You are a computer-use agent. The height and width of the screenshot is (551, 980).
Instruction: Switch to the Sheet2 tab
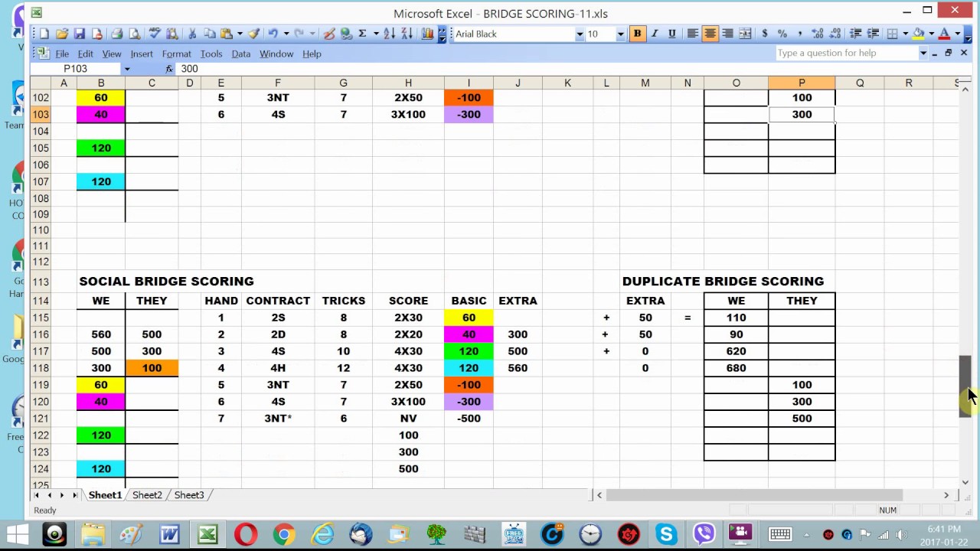click(147, 495)
